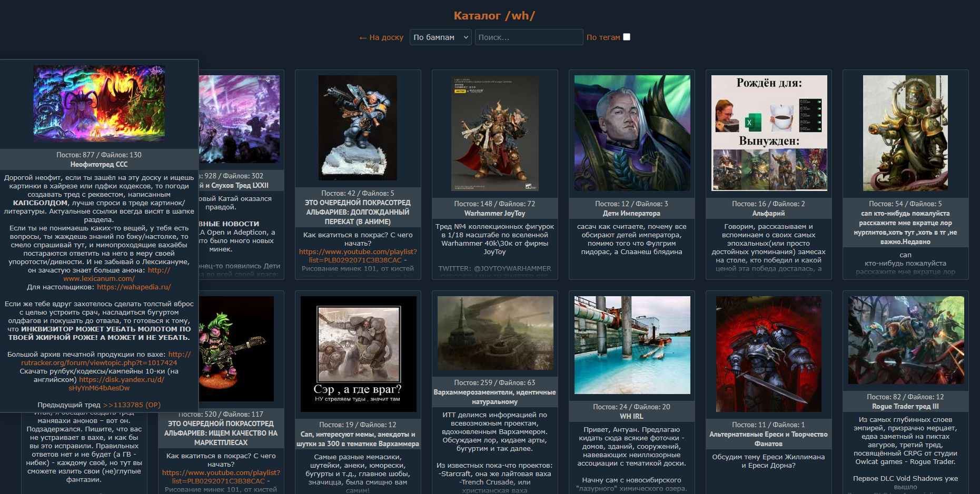Screen dimensions: 980x494
Task: Click the 'Каталог /wh/' page heading
Action: [494, 16]
